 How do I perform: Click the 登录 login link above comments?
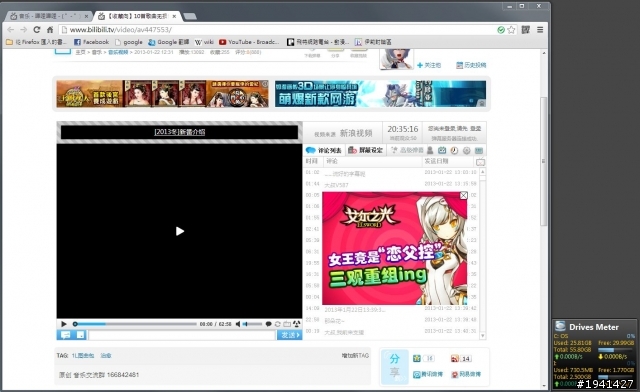(475, 128)
